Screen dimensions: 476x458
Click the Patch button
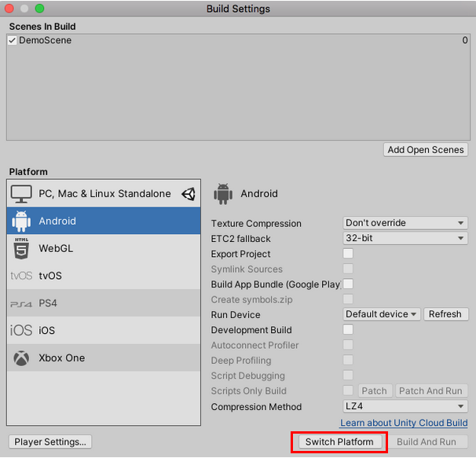tap(375, 391)
